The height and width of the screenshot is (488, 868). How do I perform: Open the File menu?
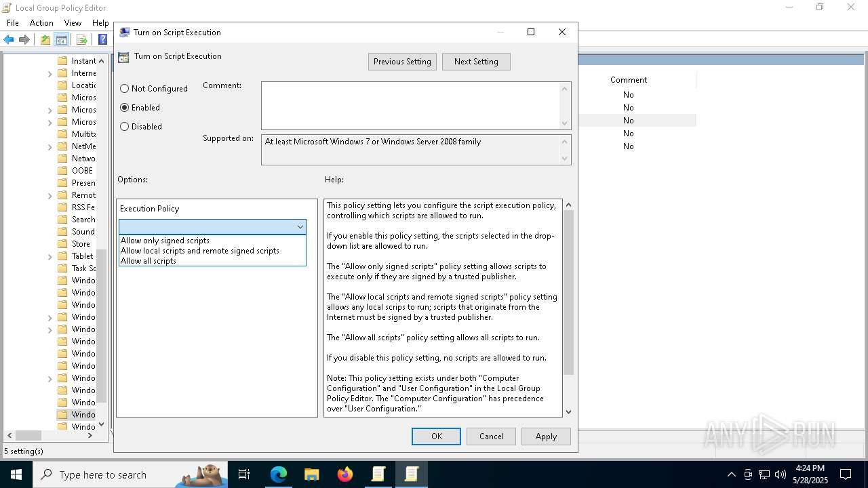click(x=13, y=22)
